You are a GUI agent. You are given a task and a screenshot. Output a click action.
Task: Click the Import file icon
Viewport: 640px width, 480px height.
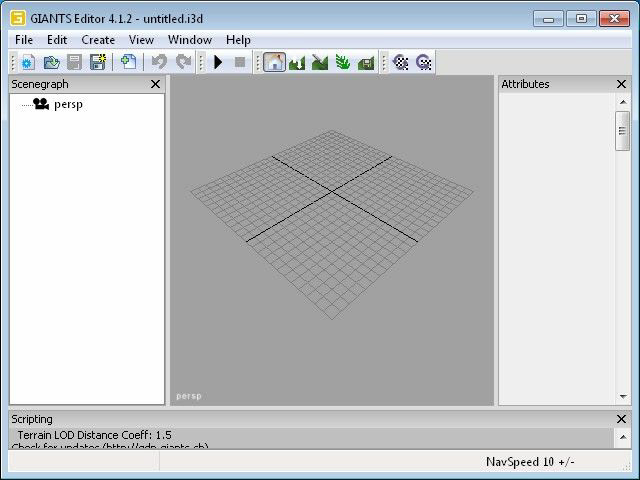(128, 62)
